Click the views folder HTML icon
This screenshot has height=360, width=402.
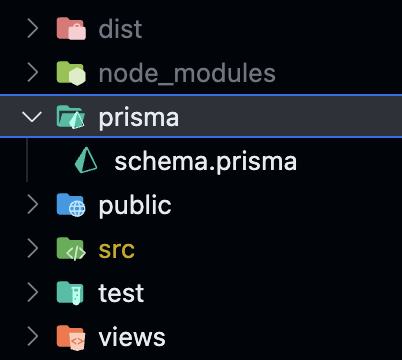click(71, 338)
